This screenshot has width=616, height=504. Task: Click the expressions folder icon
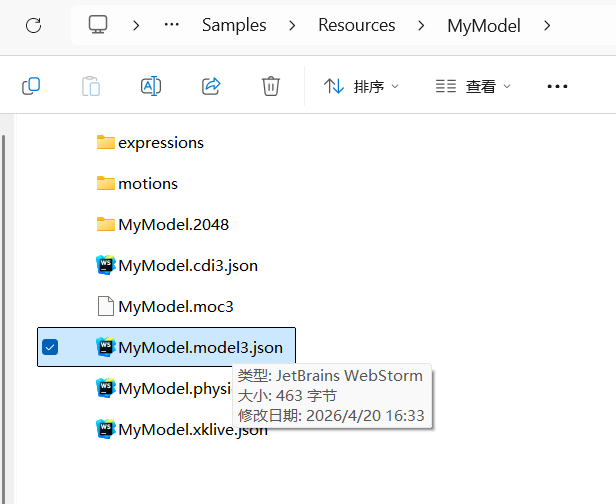[106, 143]
